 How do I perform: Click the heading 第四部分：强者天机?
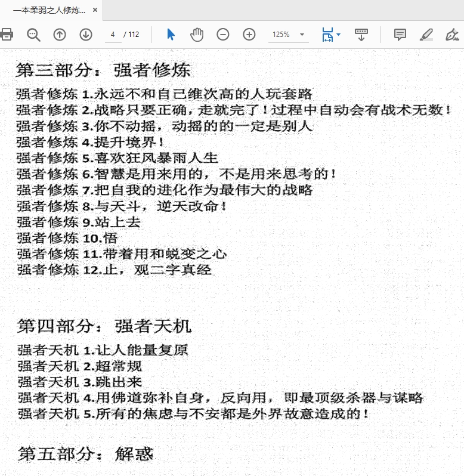tap(104, 326)
